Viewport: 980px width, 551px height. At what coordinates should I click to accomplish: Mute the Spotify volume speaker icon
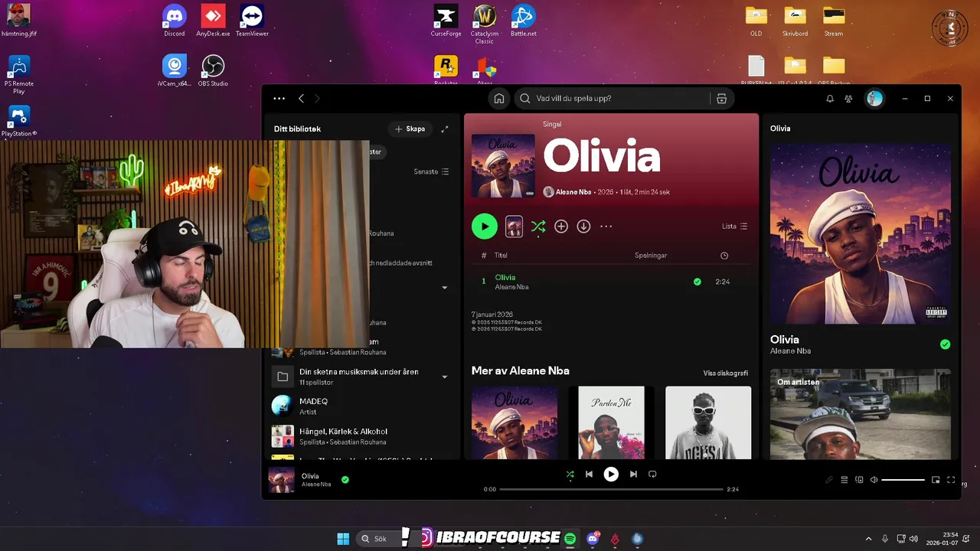(x=874, y=480)
